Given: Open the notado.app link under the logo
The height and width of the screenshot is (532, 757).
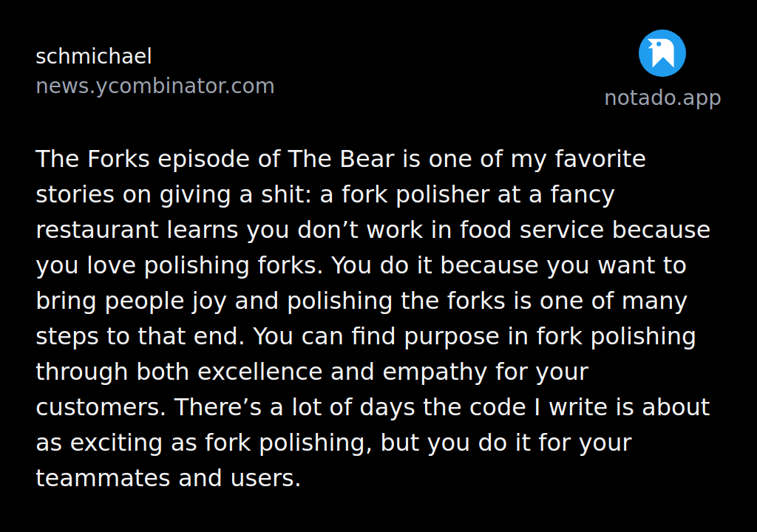Looking at the screenshot, I should pos(662,98).
